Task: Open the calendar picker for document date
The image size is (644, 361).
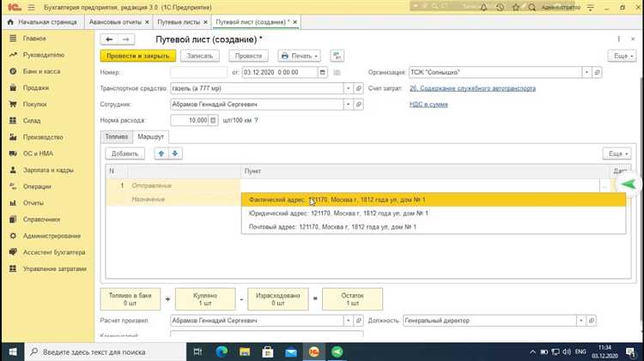Action: click(x=322, y=72)
